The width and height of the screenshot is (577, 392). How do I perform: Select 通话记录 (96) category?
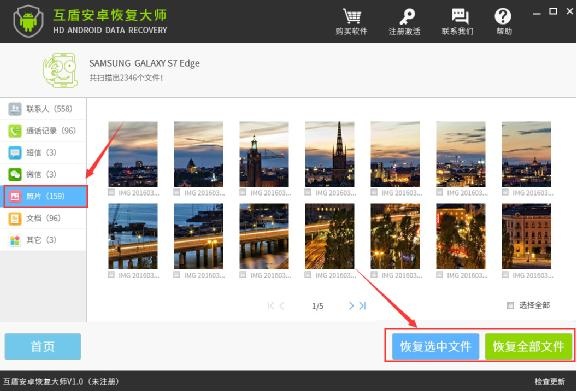pyautogui.click(x=43, y=131)
